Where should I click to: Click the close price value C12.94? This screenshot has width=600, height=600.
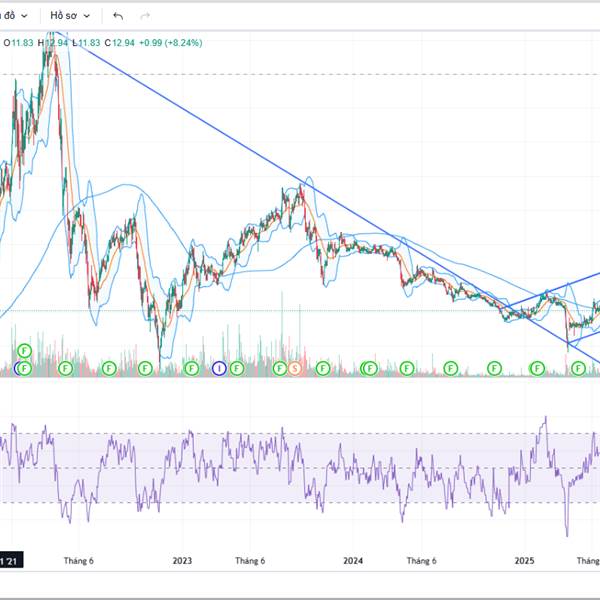[120, 43]
